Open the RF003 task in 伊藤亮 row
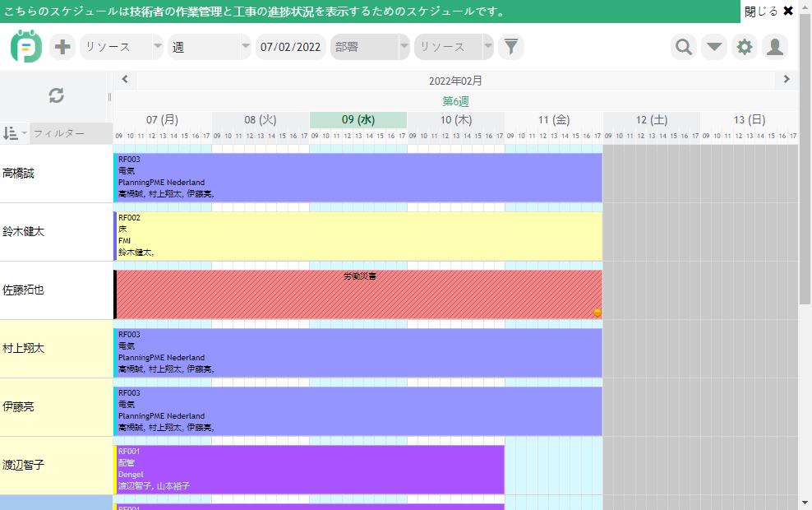Viewport: 812px width, 510px height. click(358, 411)
